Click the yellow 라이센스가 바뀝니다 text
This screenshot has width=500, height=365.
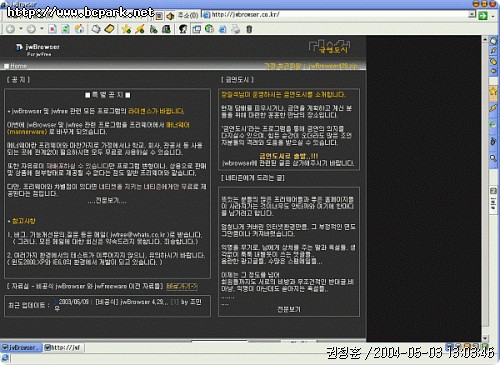(x=156, y=111)
